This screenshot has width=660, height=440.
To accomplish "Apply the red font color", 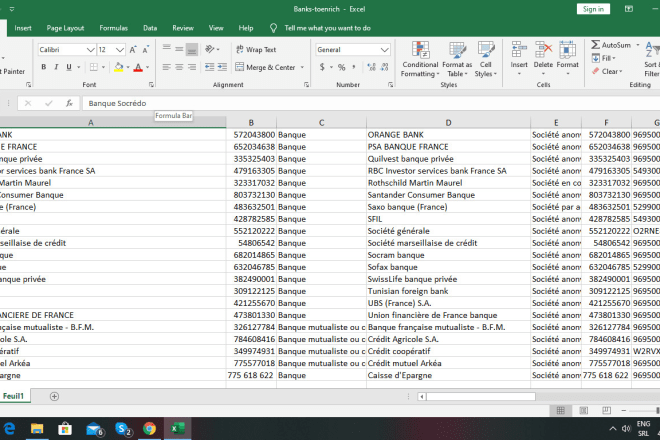I will [138, 67].
